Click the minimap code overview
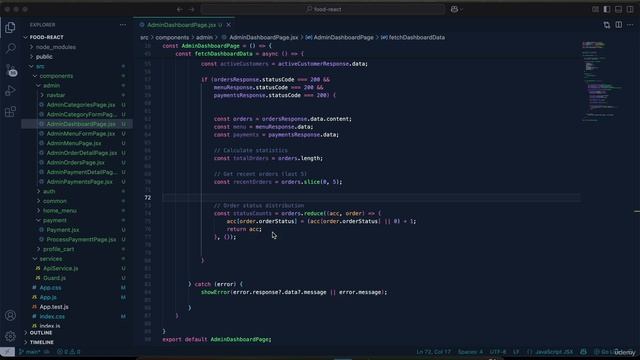 pyautogui.click(x=602, y=82)
